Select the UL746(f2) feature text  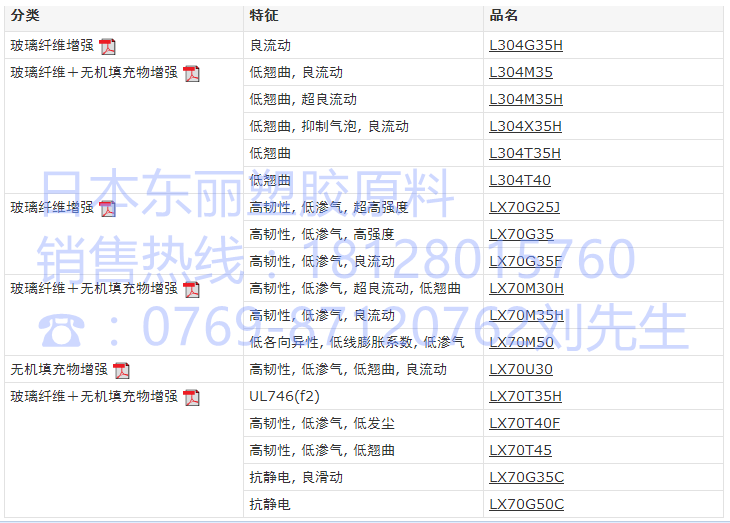(x=284, y=396)
